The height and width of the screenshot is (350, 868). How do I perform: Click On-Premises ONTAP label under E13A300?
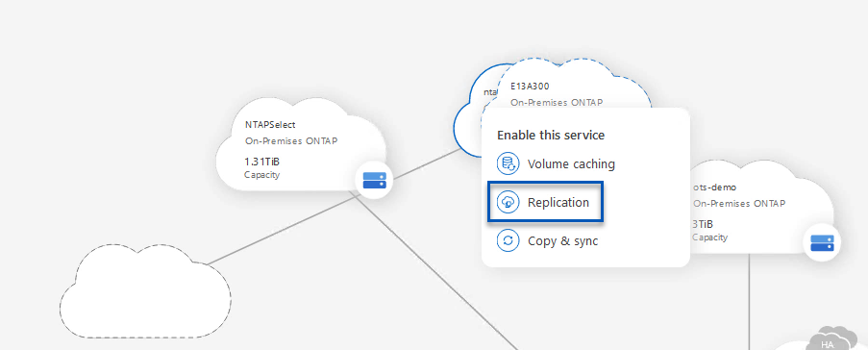point(557,103)
